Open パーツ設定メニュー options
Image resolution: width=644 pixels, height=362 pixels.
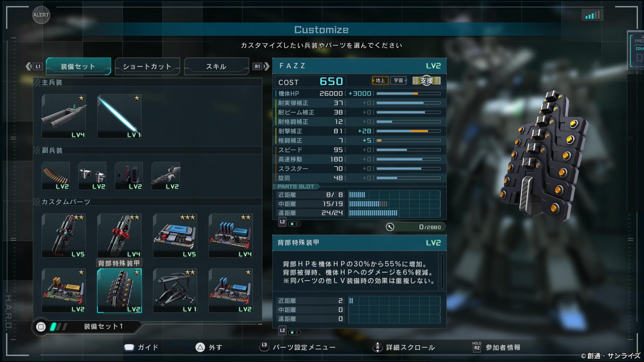297,347
